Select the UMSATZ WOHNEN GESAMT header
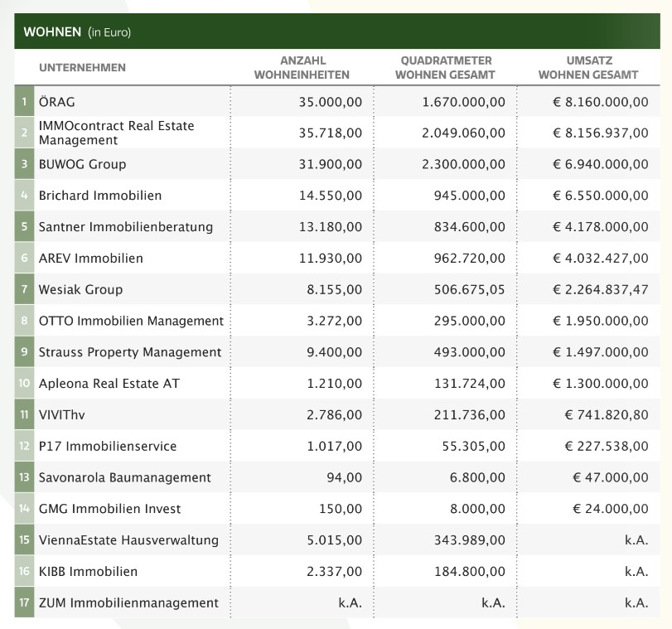 point(587,67)
